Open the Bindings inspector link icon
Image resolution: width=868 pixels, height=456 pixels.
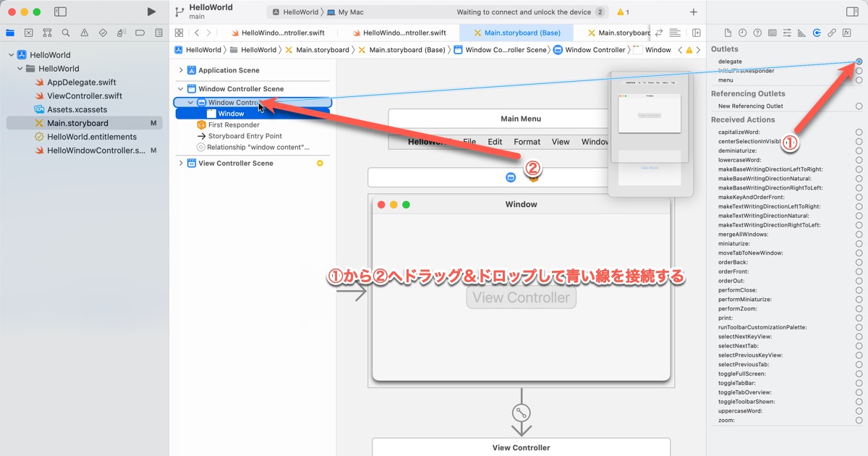pos(832,33)
